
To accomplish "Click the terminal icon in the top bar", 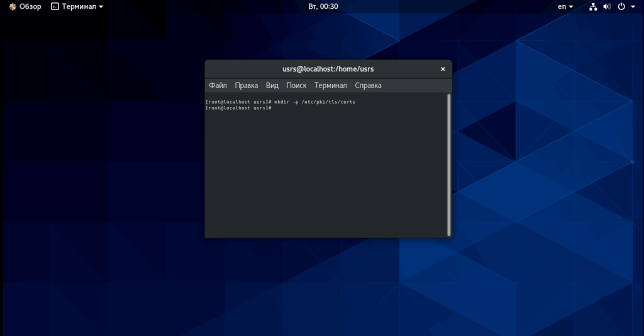I will click(55, 6).
